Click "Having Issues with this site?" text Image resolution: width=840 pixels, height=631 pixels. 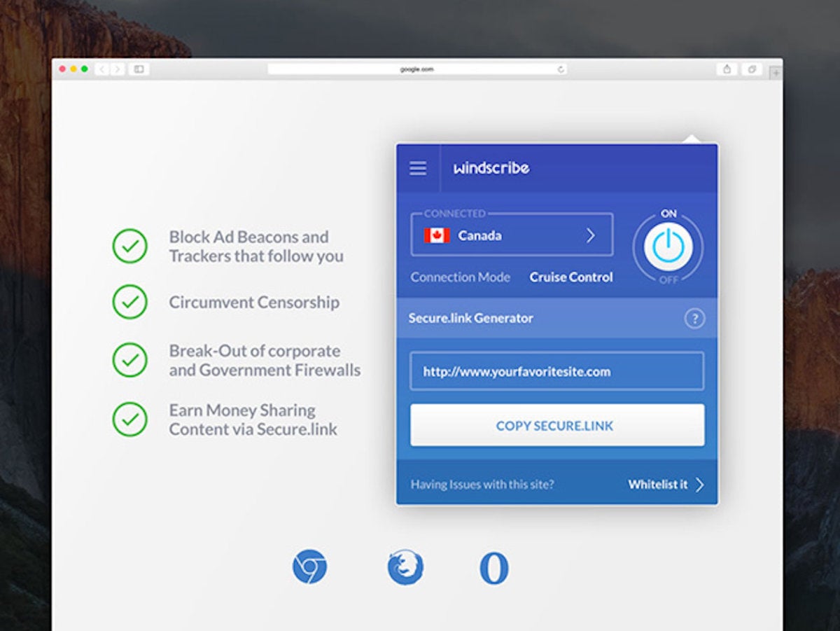[x=482, y=485]
